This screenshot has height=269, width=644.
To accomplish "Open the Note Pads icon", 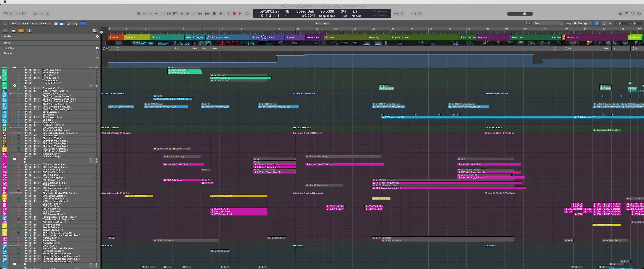I will [626, 13].
